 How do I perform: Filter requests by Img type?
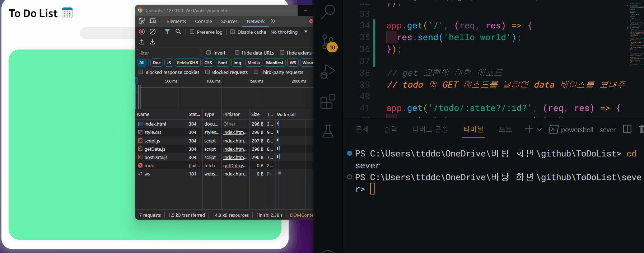point(237,63)
